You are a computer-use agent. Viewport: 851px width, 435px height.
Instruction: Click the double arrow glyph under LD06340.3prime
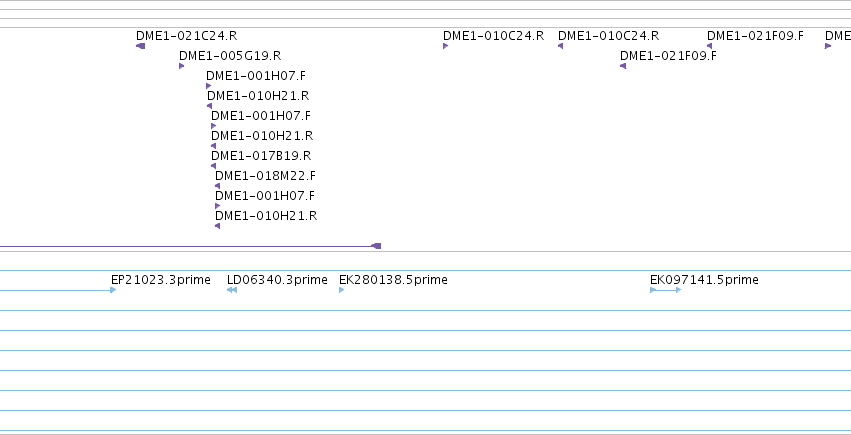click(232, 290)
